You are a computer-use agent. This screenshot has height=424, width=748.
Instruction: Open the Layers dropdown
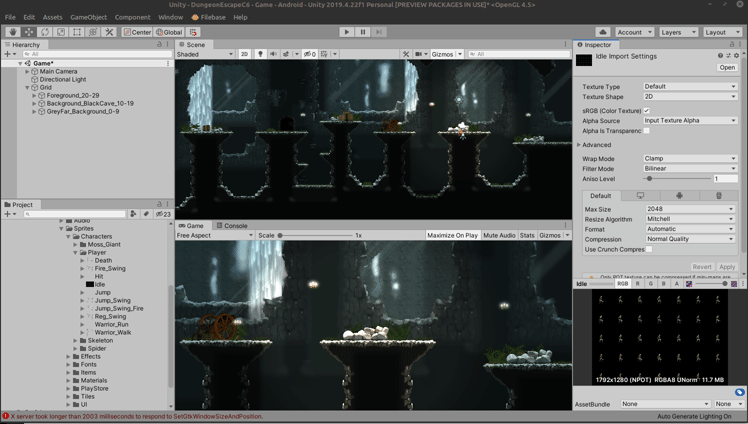678,32
